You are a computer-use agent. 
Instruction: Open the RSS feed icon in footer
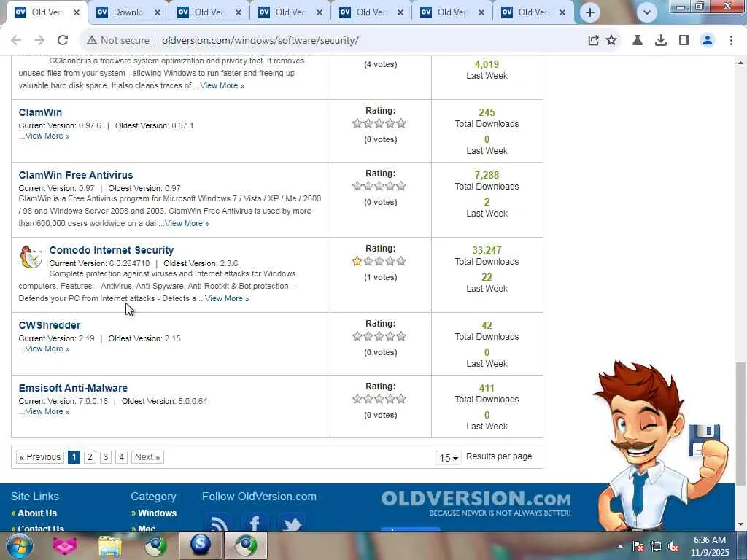click(x=219, y=522)
